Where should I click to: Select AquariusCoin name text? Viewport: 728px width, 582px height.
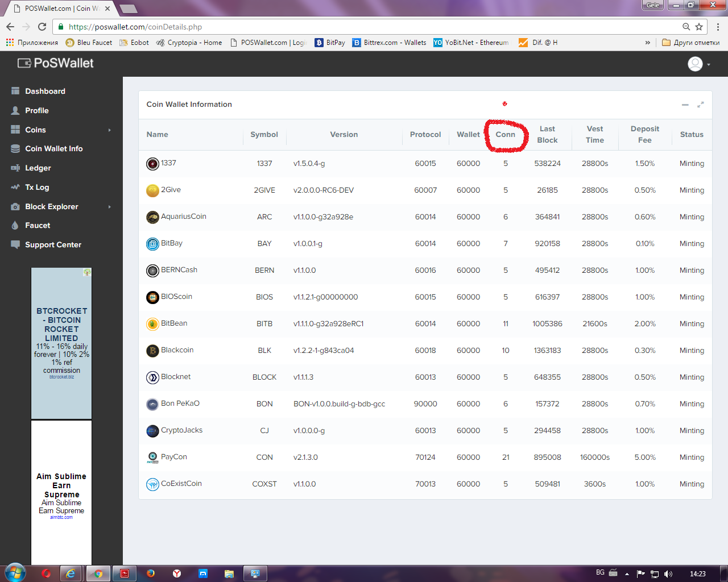[x=184, y=217]
